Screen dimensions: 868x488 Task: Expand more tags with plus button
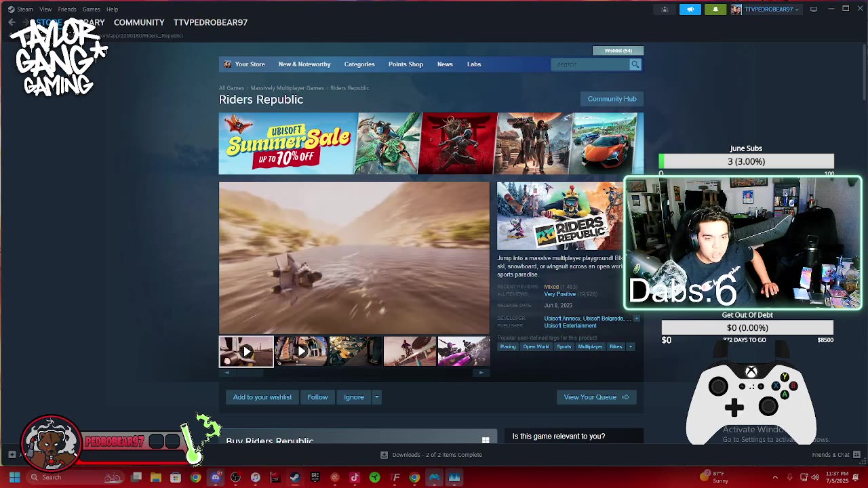point(631,347)
